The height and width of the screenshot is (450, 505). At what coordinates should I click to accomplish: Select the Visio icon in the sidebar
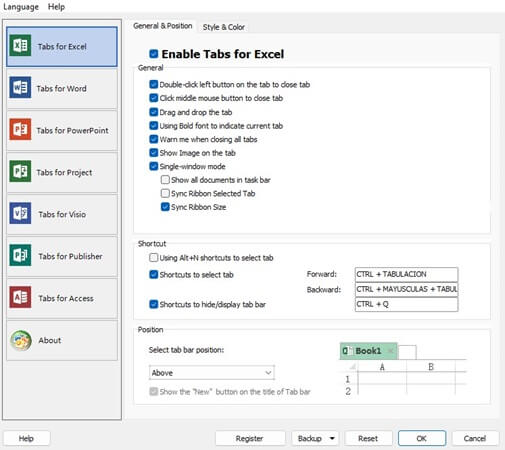tap(20, 213)
